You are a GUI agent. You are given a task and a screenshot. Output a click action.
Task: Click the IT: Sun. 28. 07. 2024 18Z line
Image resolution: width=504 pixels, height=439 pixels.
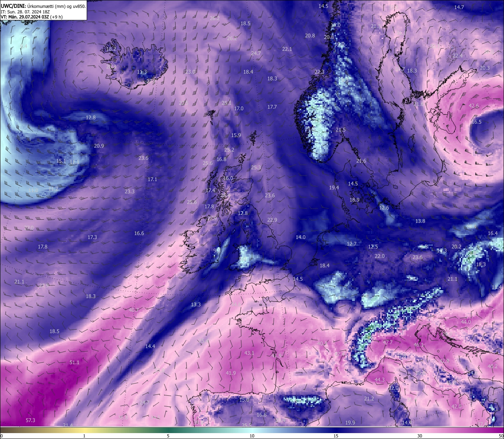click(25, 11)
